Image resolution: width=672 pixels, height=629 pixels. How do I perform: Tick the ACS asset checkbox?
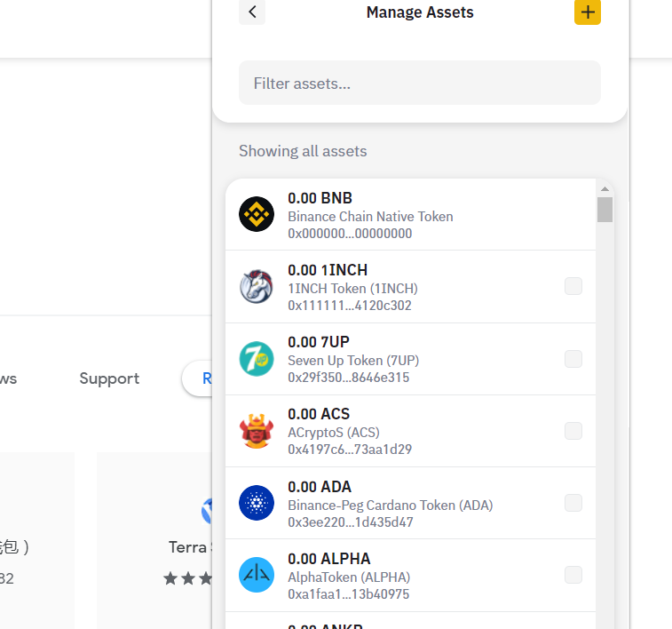(x=573, y=431)
